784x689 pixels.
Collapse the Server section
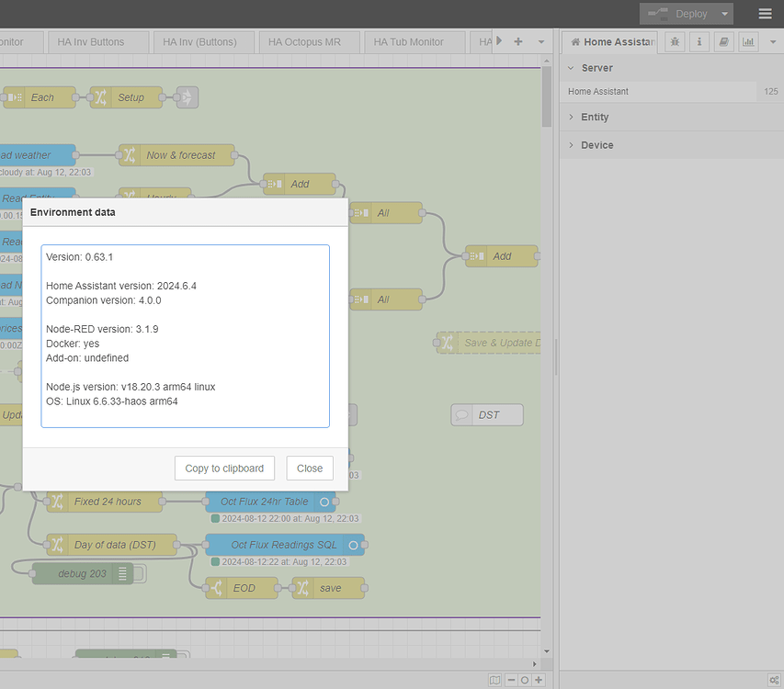click(672, 68)
